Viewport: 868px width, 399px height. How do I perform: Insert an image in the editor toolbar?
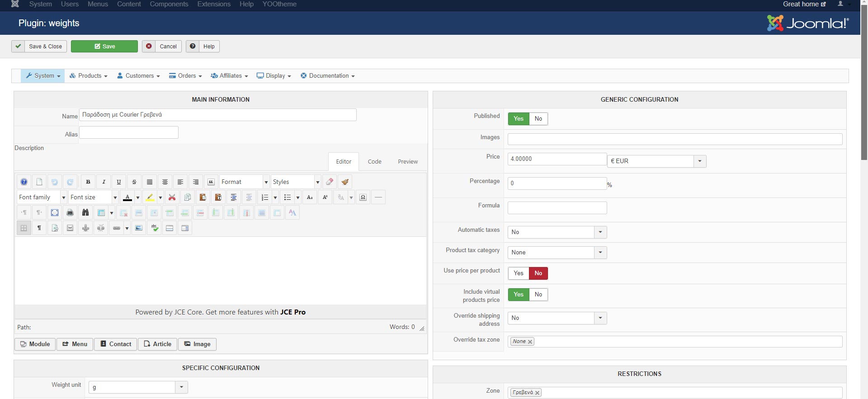click(x=139, y=228)
